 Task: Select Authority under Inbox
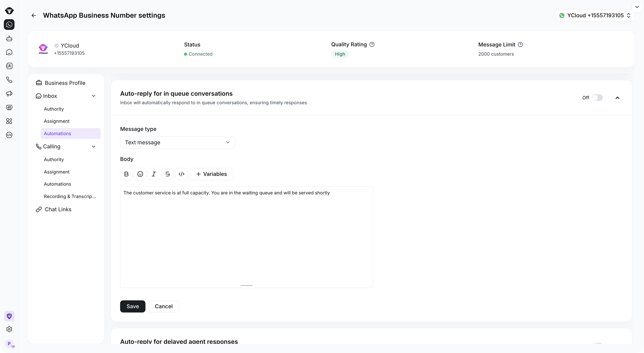(54, 109)
